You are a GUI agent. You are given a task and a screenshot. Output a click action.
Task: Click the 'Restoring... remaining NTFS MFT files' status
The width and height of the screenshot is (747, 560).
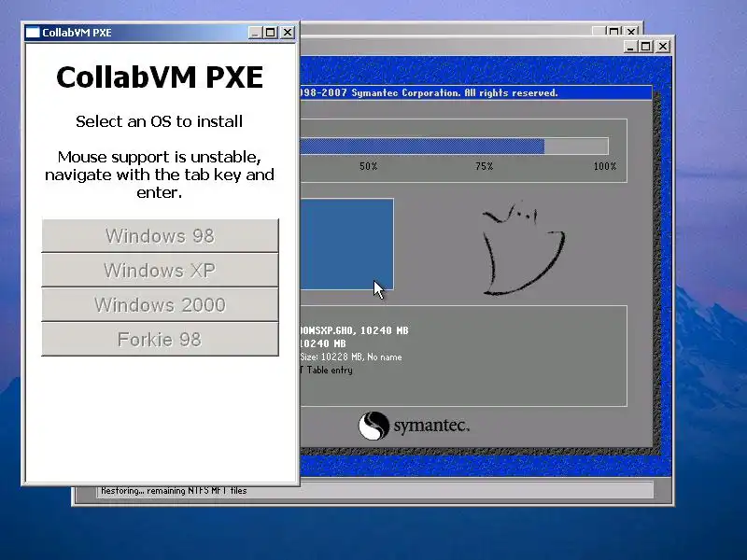click(174, 491)
